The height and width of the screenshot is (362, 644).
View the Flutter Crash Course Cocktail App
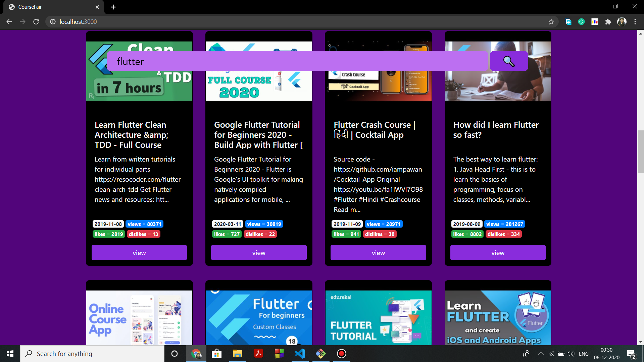click(378, 253)
